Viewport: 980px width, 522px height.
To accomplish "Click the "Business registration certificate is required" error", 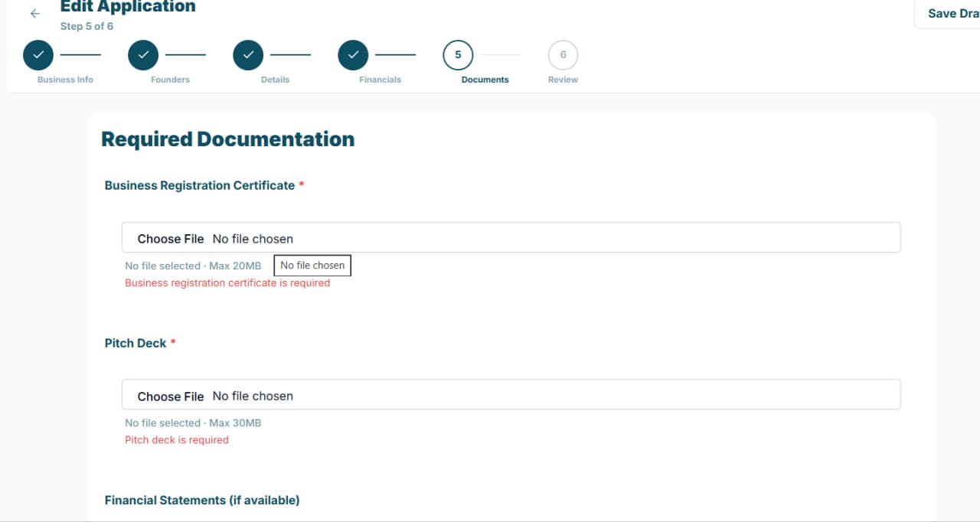I will click(x=227, y=283).
